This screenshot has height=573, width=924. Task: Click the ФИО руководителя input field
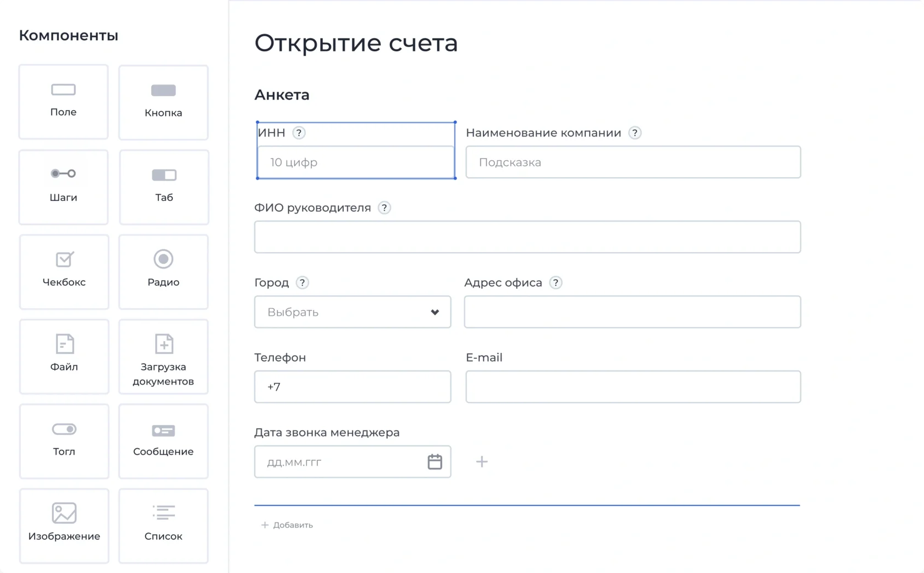pos(527,237)
